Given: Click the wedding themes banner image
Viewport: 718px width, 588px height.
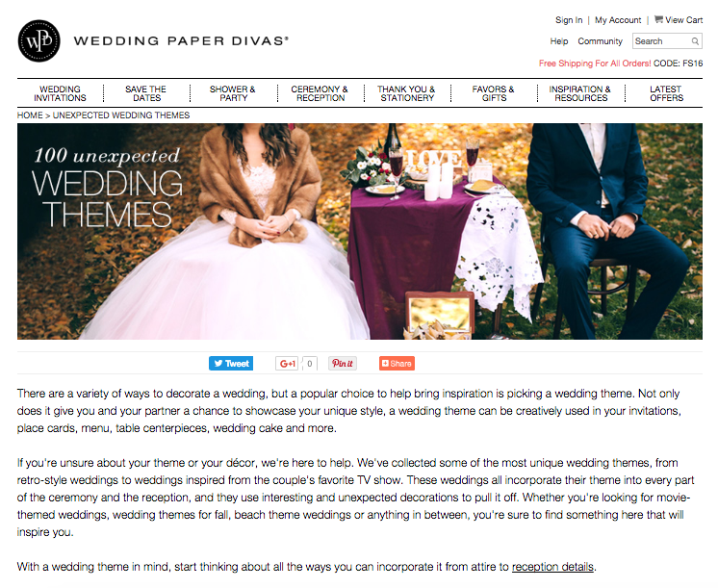Looking at the screenshot, I should 359,231.
